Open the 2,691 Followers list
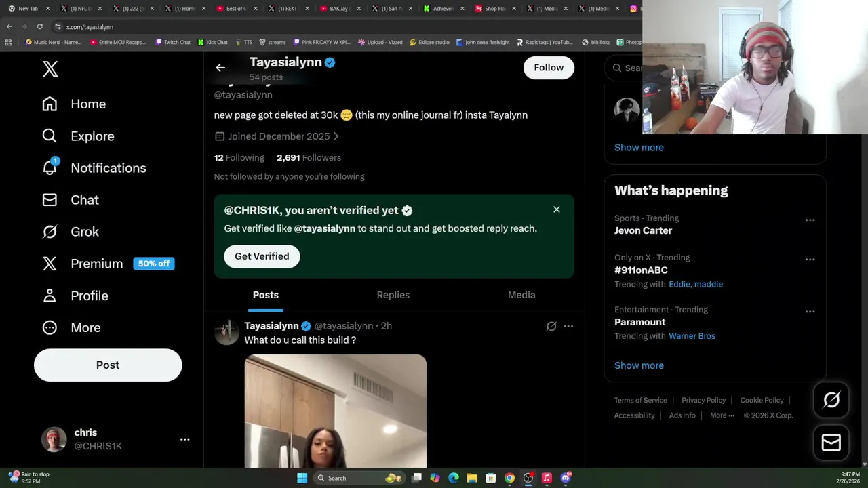Screen dimensions: 868x488 309,157
